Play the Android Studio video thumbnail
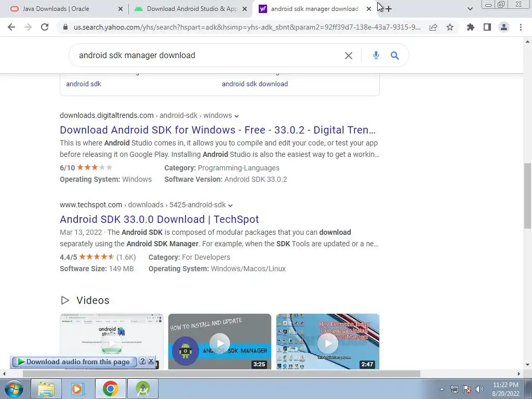Image resolution: width=532 pixels, height=399 pixels. coord(111,341)
